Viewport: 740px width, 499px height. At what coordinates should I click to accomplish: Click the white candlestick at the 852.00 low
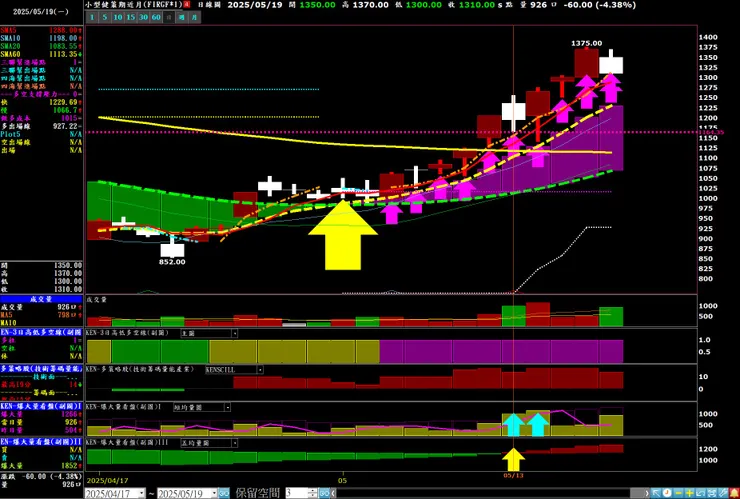(172, 247)
